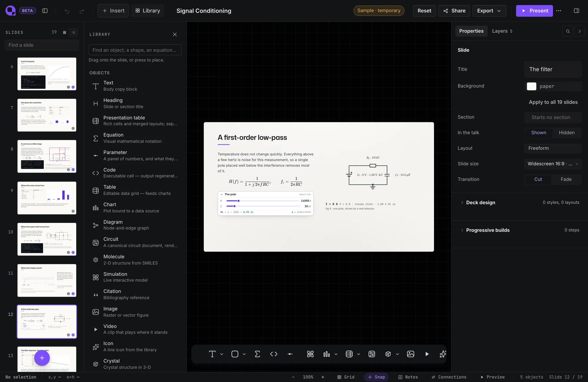Screen dimensions: 588x382
Task: Click the white paper background swatch
Action: 531,86
